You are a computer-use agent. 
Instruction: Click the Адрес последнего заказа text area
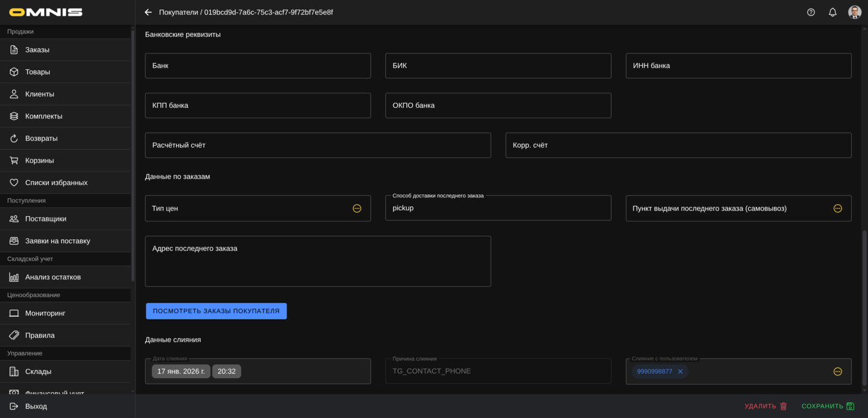[318, 261]
